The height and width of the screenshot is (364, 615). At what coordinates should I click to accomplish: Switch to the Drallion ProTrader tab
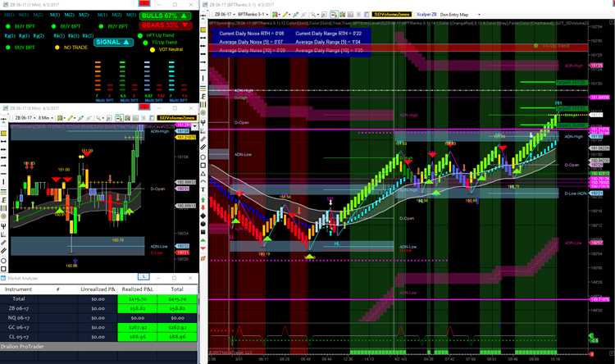22,347
